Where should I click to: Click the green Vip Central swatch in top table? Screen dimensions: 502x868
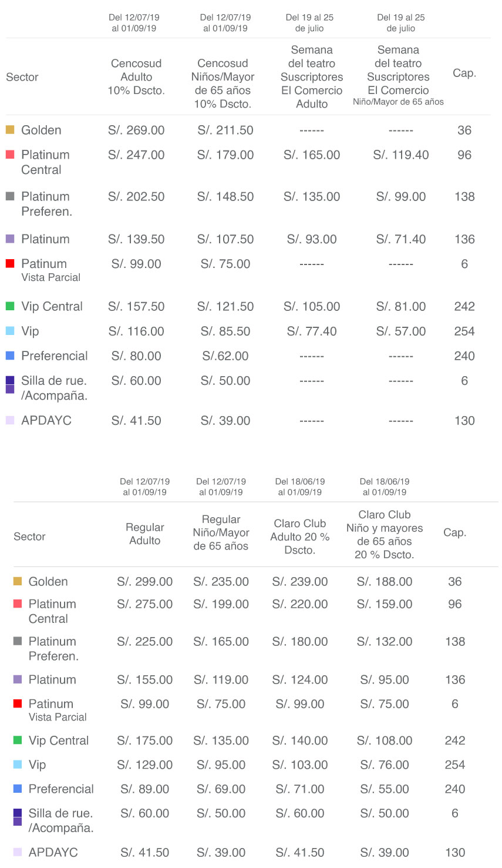point(10,306)
